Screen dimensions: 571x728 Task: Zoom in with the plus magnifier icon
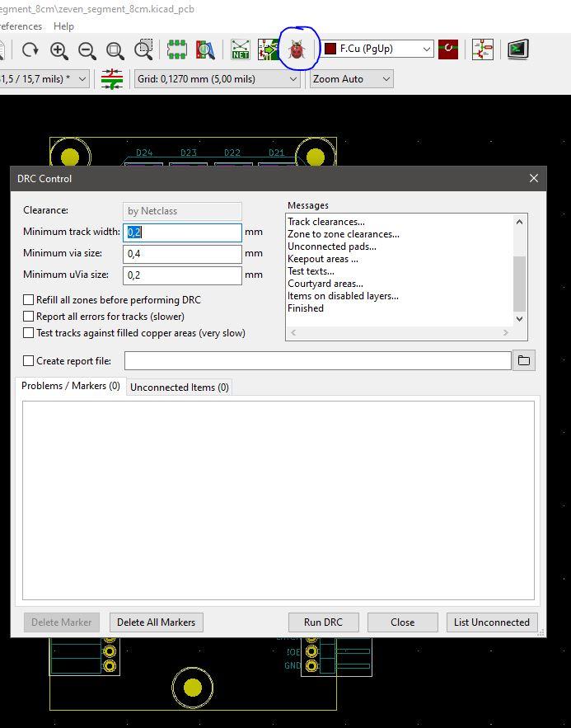point(59,49)
